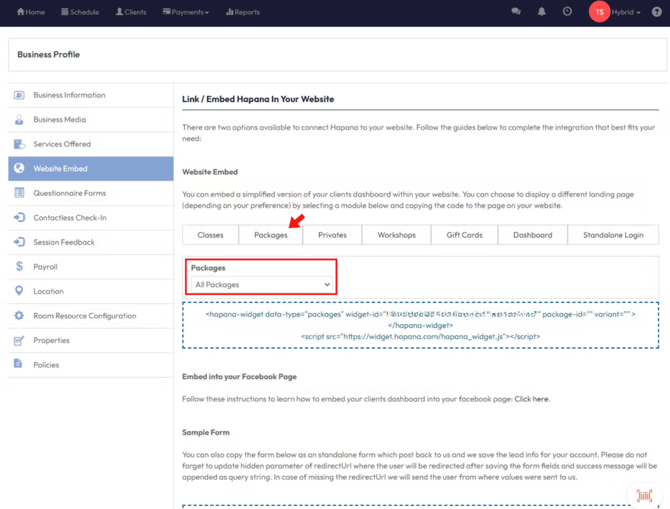The width and height of the screenshot is (670, 509).
Task: Click the barcode scanner icon
Action: pyautogui.click(x=644, y=495)
